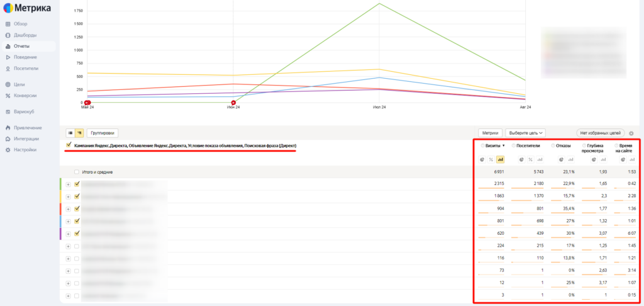Screen dimensions: 644x306
Task: Sort by the Отказы column header
Action: pos(563,145)
